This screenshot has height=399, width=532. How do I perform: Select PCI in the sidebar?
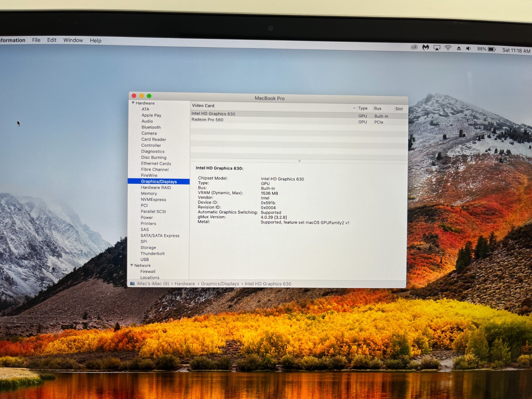click(x=144, y=205)
